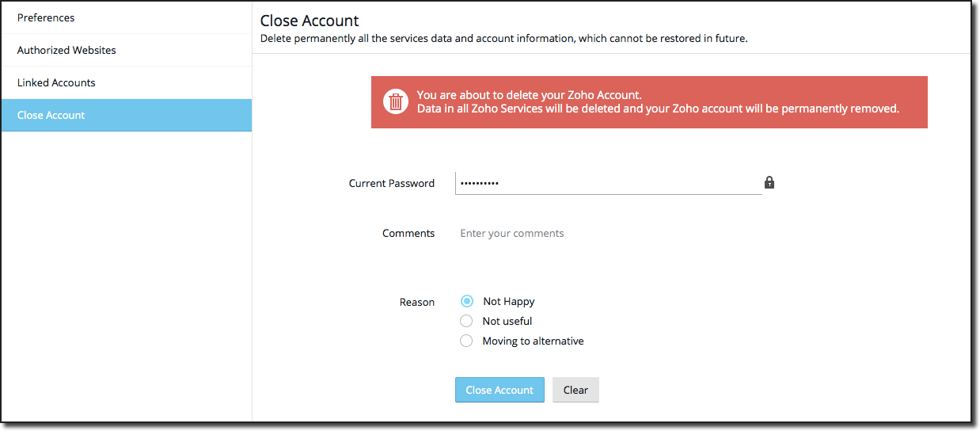The width and height of the screenshot is (980, 431).
Task: Click "Data in all Zoho Services" warning line
Action: pyautogui.click(x=658, y=109)
